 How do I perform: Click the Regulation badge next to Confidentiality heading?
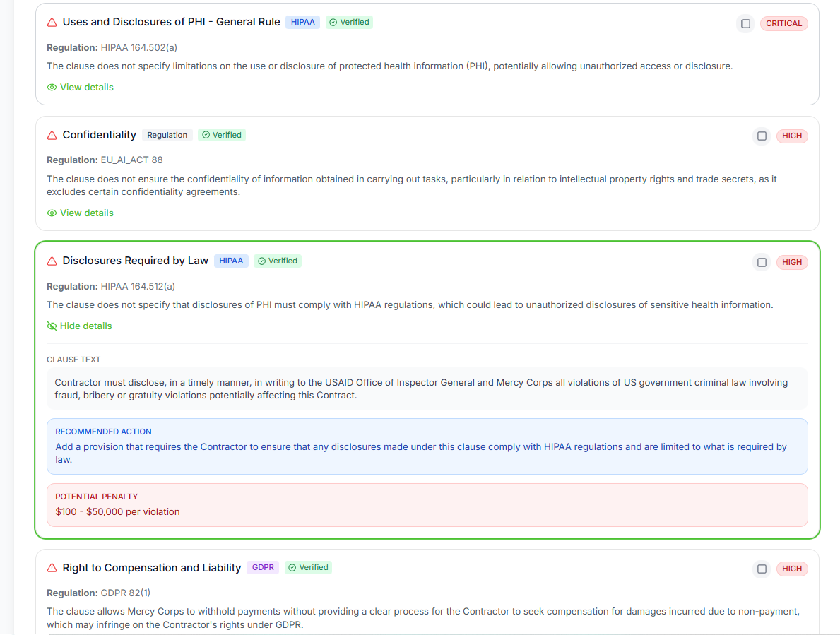[x=167, y=134]
